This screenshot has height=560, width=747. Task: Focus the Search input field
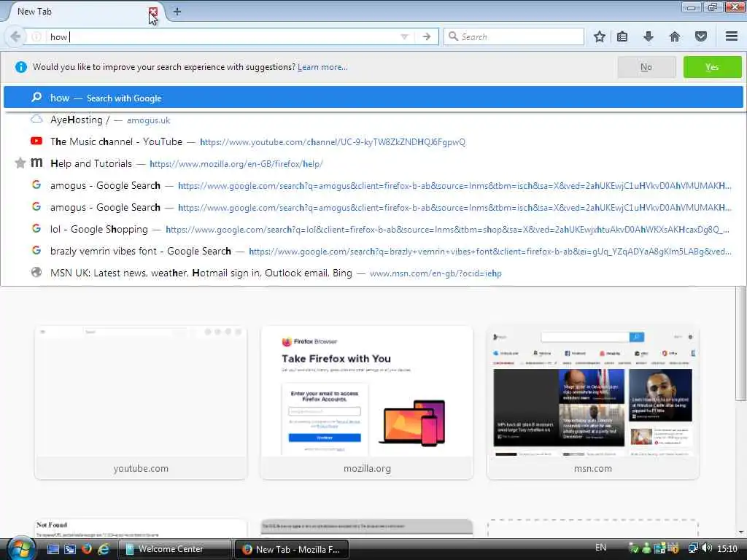tap(514, 36)
